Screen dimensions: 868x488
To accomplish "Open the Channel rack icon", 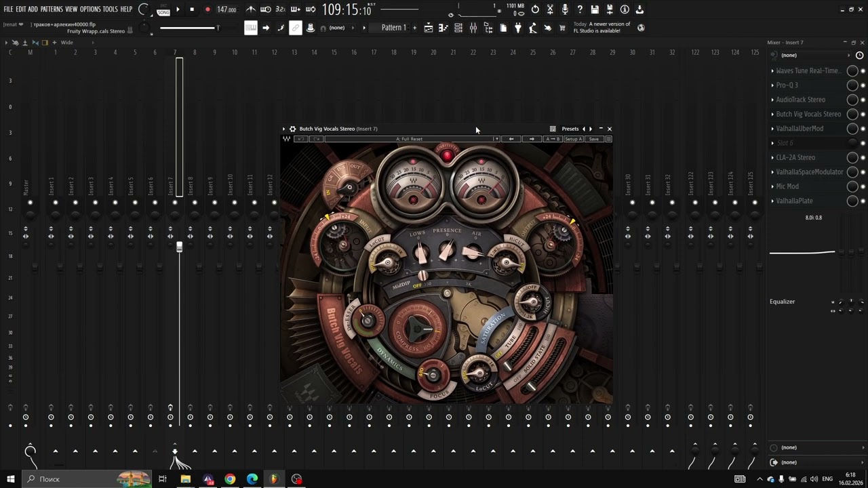I will click(458, 28).
